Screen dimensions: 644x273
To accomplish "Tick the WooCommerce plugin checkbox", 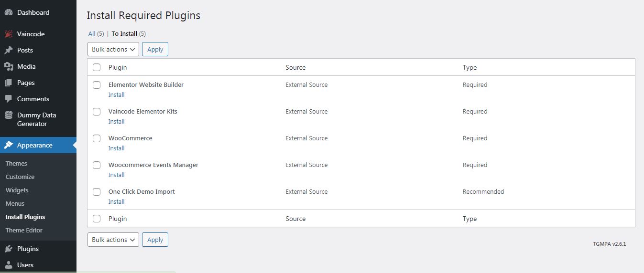I will tap(97, 138).
